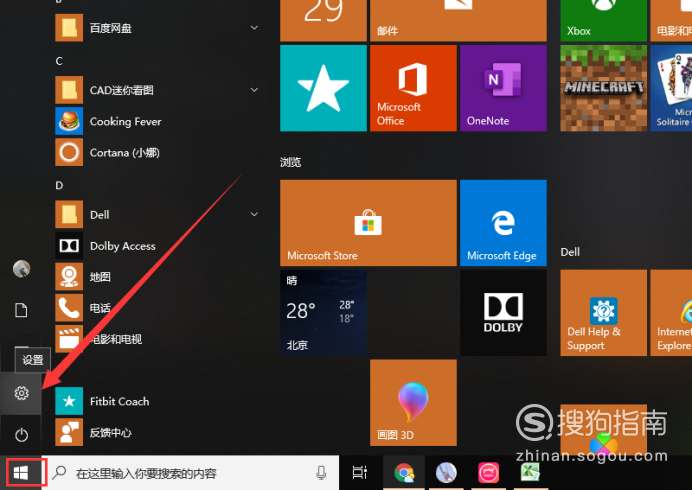The image size is (692, 490).
Task: Open the Dolby tile
Action: click(x=503, y=313)
